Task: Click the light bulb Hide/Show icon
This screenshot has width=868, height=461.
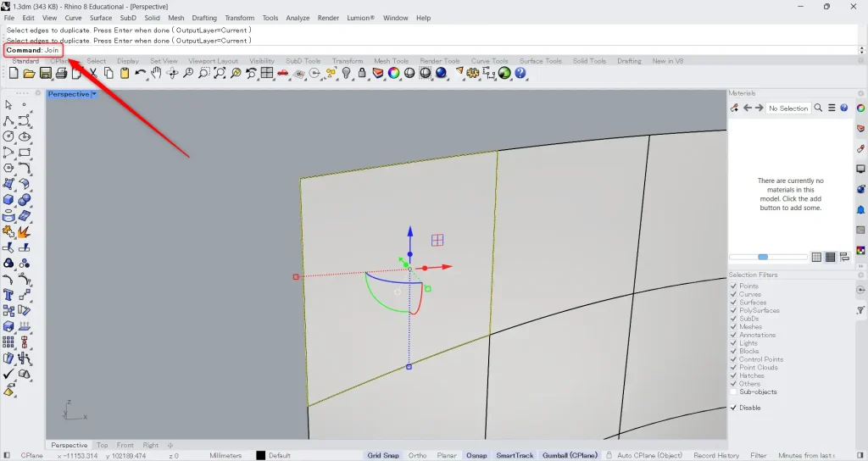Action: (347, 73)
